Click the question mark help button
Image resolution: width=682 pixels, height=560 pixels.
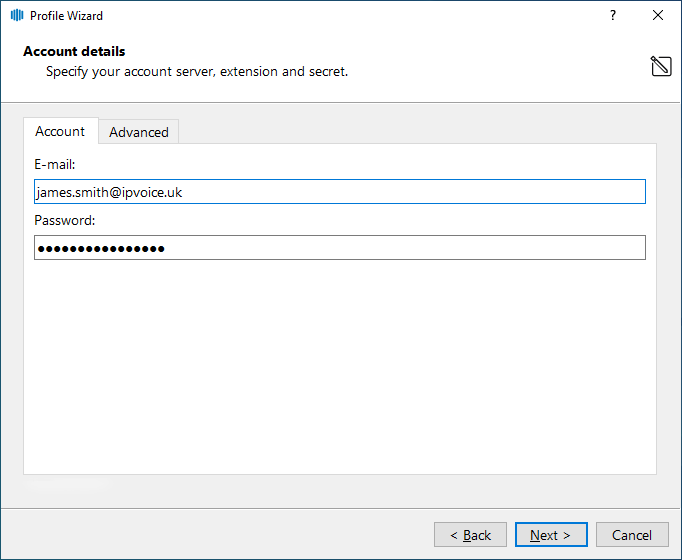612,16
